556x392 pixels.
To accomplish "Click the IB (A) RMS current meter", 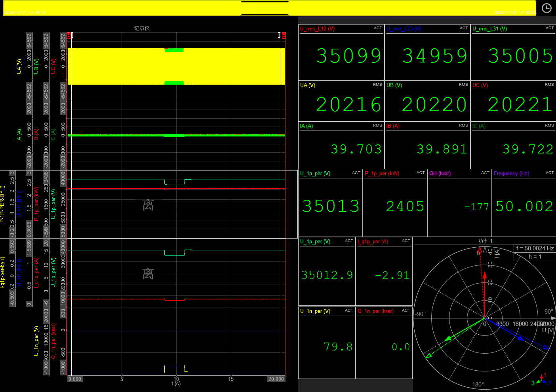I will pyautogui.click(x=427, y=145).
